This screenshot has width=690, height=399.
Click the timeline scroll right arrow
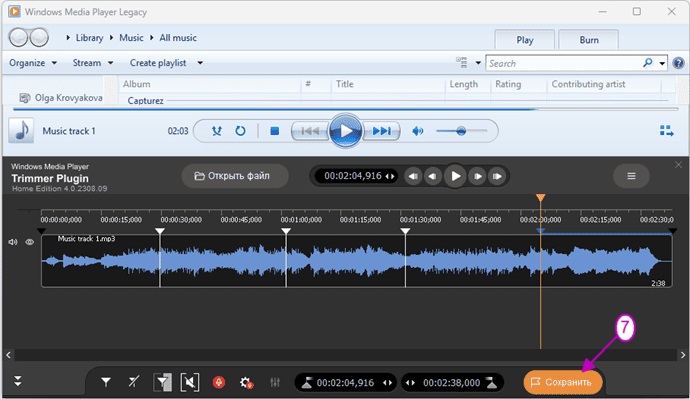[x=683, y=355]
